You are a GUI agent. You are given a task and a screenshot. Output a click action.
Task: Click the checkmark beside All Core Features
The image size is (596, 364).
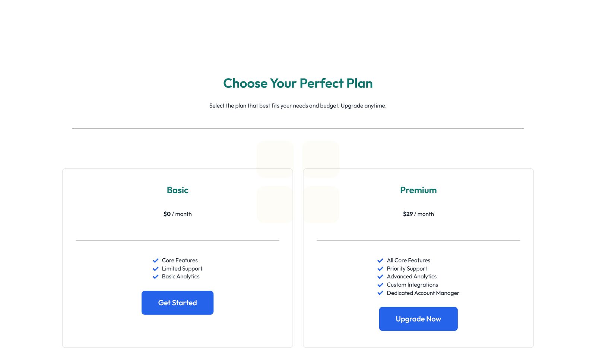[x=380, y=260]
